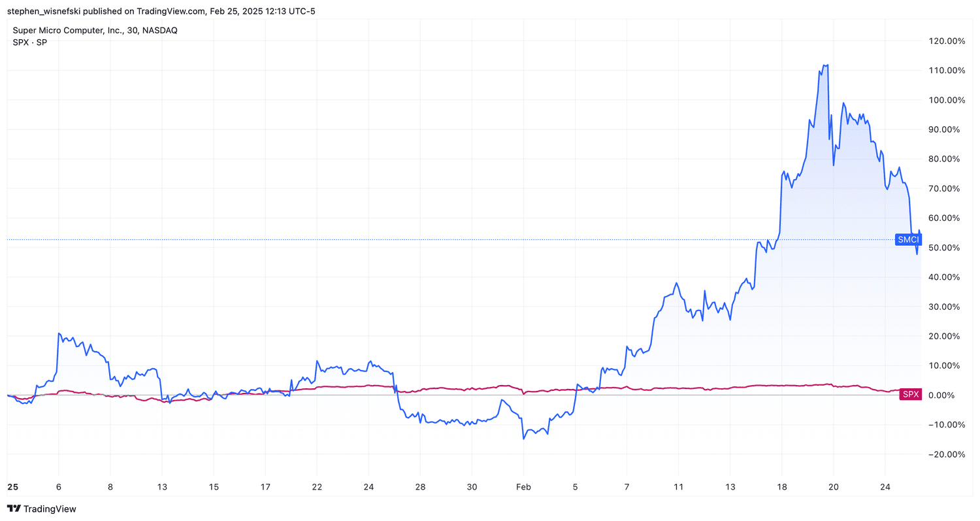Click the 110.00% axis label
This screenshot has height=521, width=980.
(x=947, y=70)
